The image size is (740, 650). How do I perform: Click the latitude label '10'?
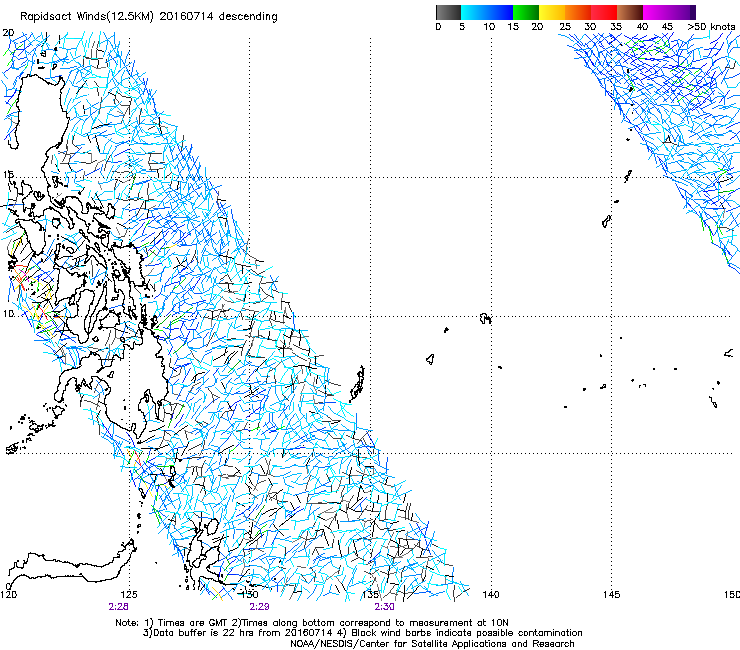(x=8, y=313)
